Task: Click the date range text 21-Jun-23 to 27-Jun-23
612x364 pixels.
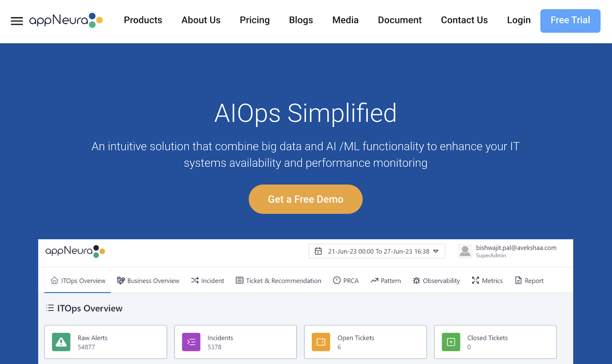Action: [x=379, y=251]
